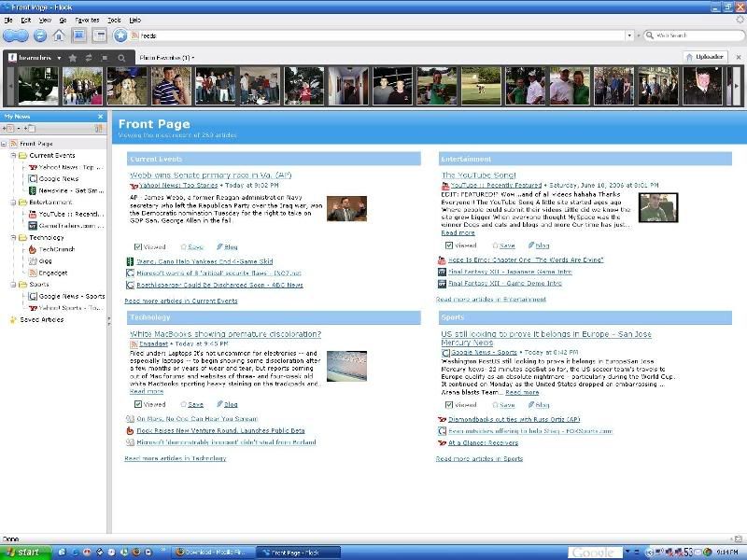Screen dimensions: 747x560
Task: Click the Home button in the toolbar
Action: 59,35
